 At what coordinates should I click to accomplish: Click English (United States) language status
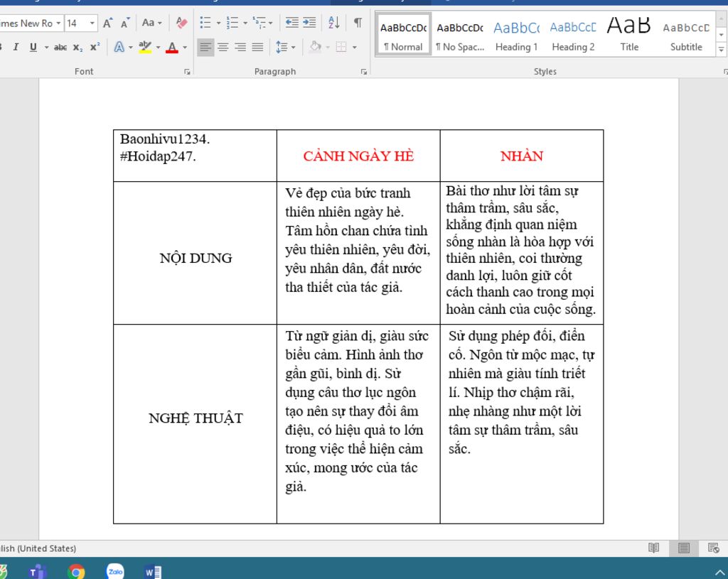(x=38, y=548)
